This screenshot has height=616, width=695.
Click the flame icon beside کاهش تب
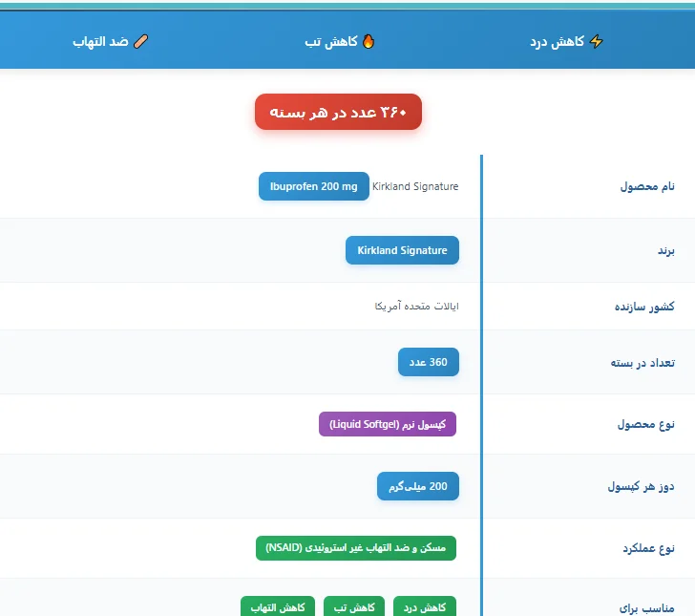click(369, 41)
